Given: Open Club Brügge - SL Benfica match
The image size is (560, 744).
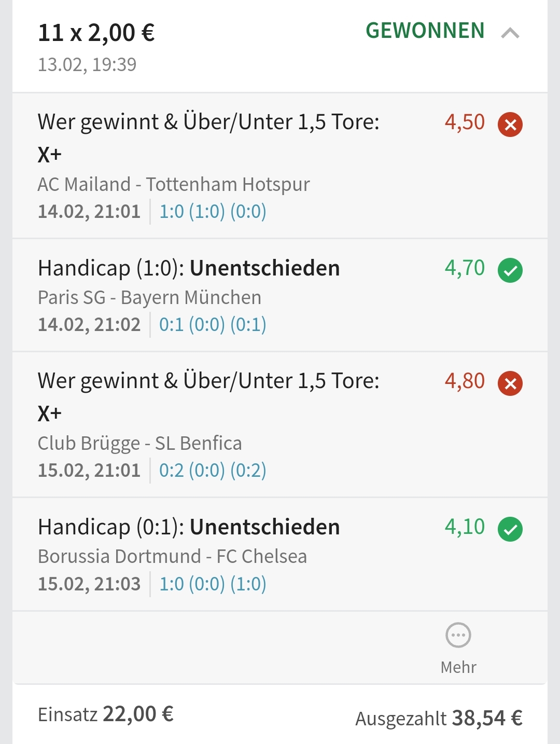Looking at the screenshot, I should pyautogui.click(x=139, y=444).
